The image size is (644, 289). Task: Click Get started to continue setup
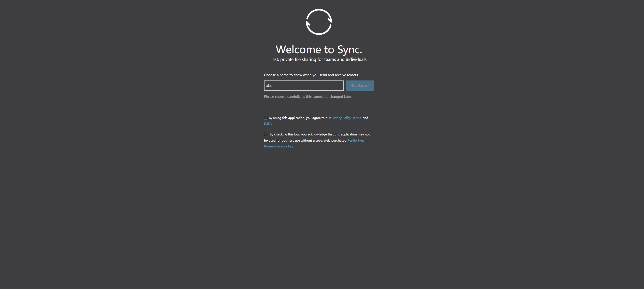(360, 85)
